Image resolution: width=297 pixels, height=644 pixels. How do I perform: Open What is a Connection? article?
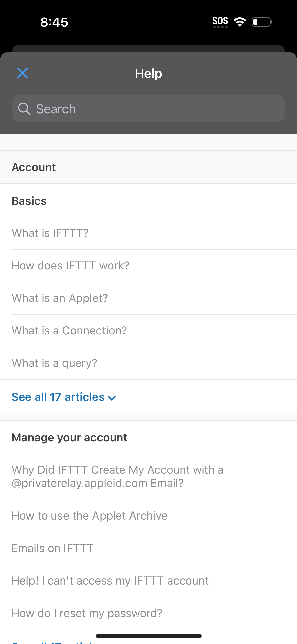tap(69, 330)
